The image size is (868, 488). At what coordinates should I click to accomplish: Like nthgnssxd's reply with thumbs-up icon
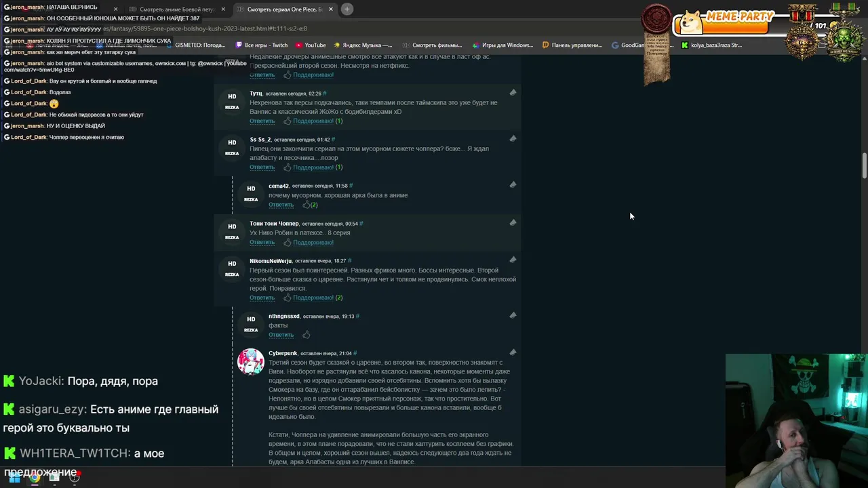point(306,334)
